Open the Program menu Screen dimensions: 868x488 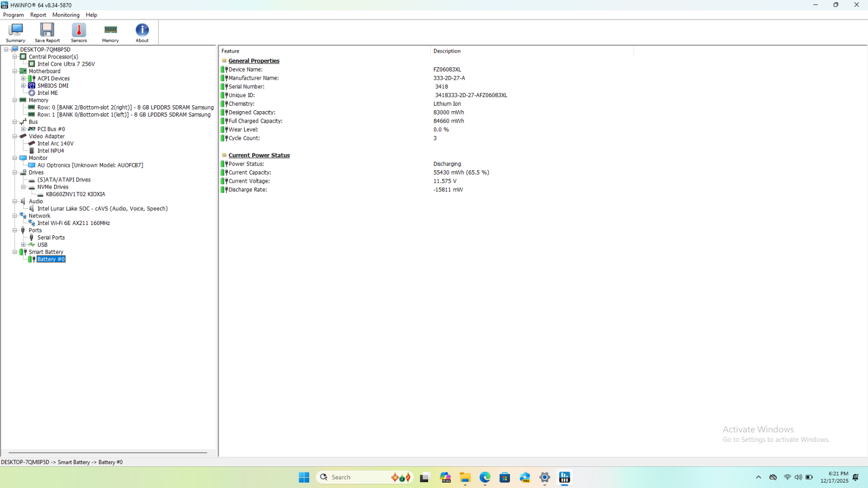click(x=14, y=15)
